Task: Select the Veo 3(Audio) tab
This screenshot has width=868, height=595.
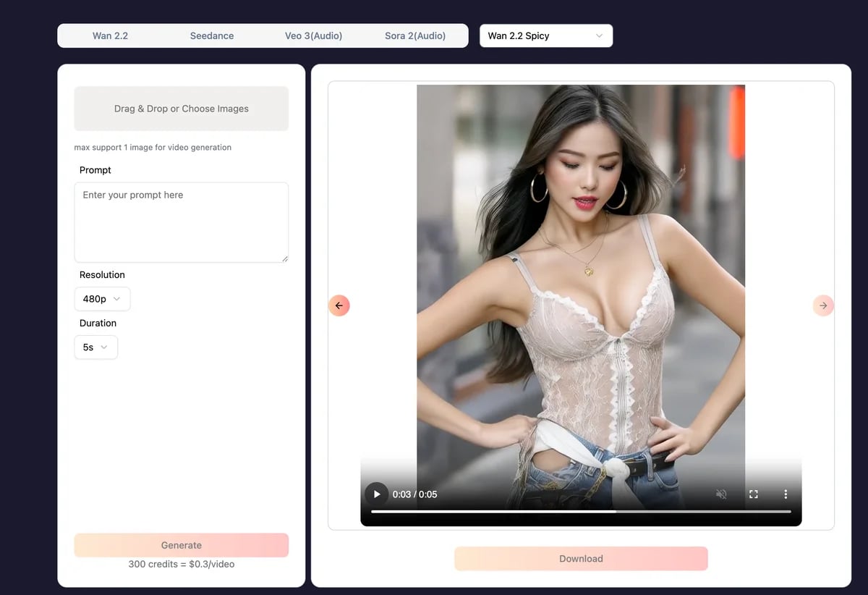Action: coord(312,35)
